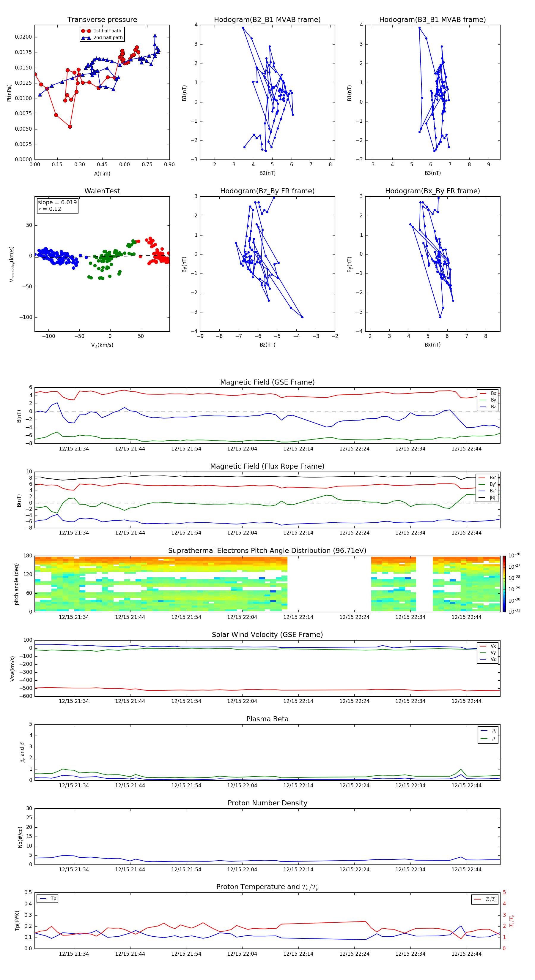Click the '10^-26' colorbar label
This screenshot has width=535, height=980.
click(514, 555)
